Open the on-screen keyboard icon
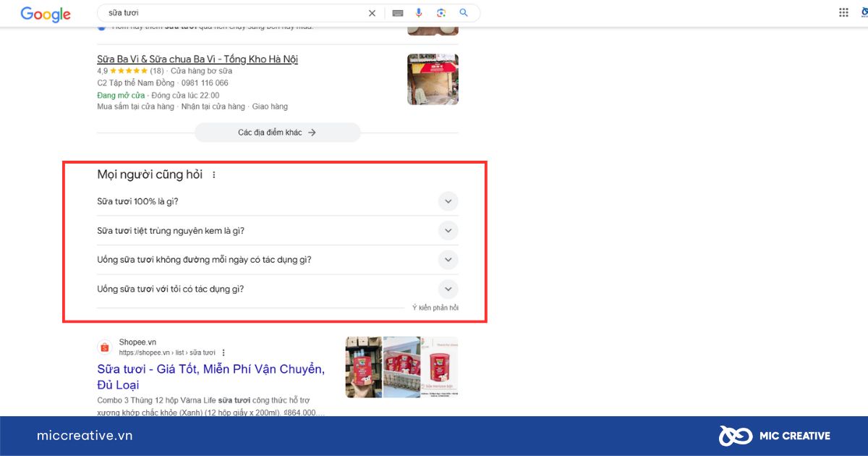Viewport: 868px width, 456px height. (x=398, y=13)
